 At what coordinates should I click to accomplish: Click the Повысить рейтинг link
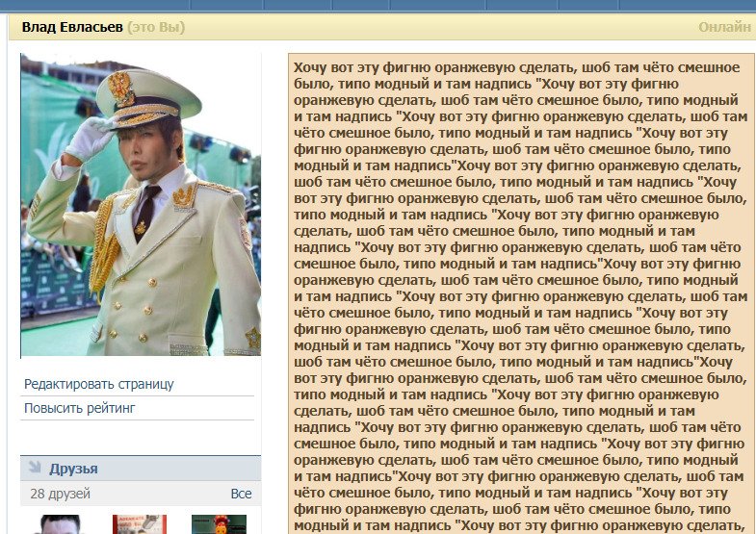tap(80, 408)
